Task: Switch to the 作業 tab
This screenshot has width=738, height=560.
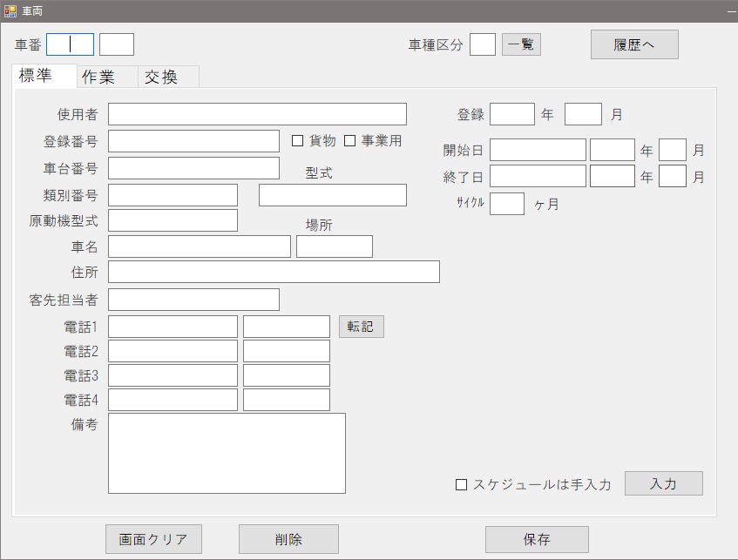Action: pos(98,77)
